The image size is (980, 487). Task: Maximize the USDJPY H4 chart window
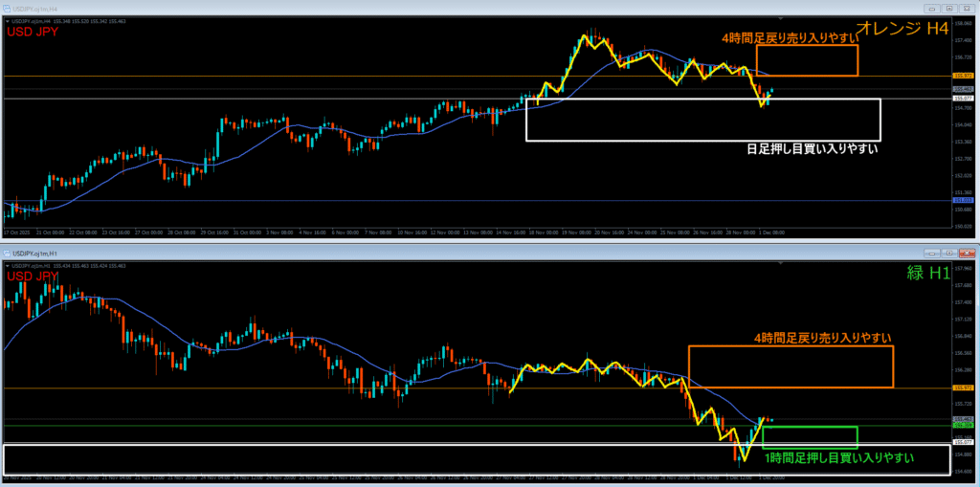[x=948, y=10]
